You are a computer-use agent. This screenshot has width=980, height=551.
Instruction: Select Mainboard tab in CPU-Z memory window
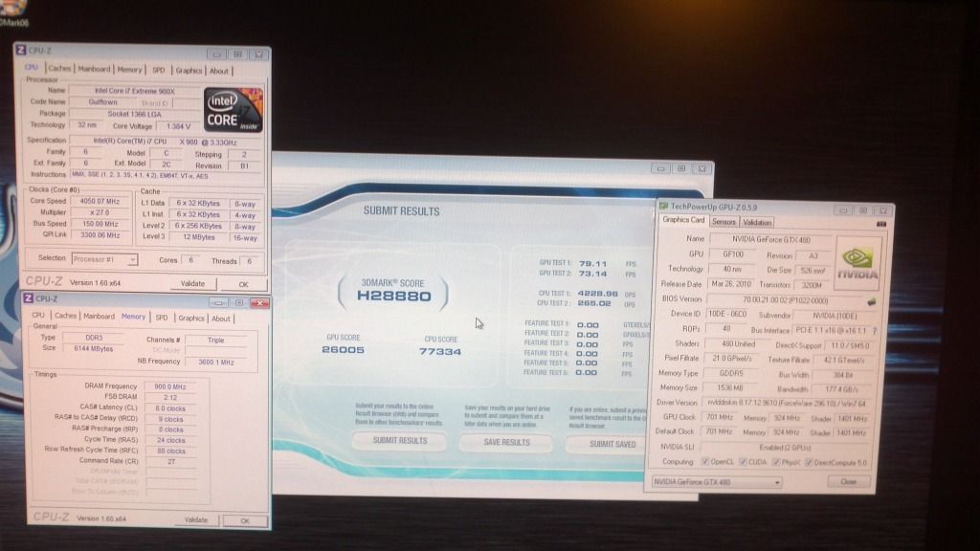pyautogui.click(x=100, y=316)
